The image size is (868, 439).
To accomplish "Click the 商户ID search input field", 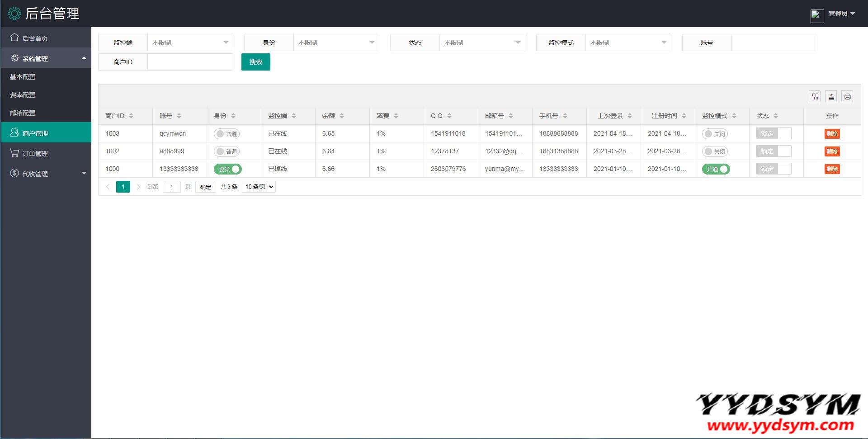I will (x=190, y=62).
